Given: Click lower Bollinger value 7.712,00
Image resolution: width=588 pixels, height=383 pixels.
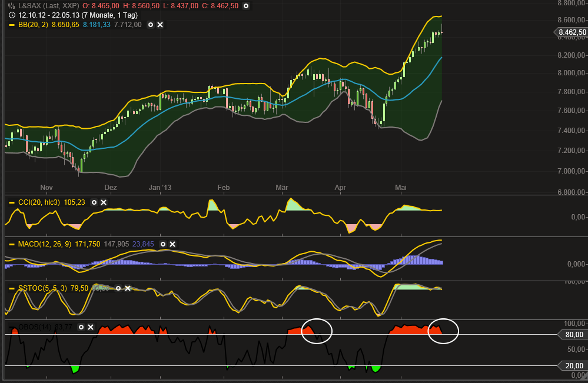Looking at the screenshot, I should [x=128, y=25].
